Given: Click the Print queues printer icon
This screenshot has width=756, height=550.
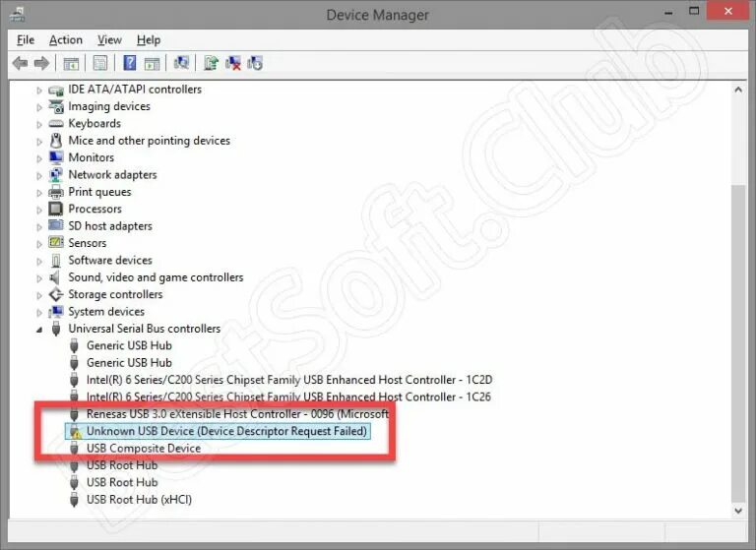Looking at the screenshot, I should [x=56, y=192].
